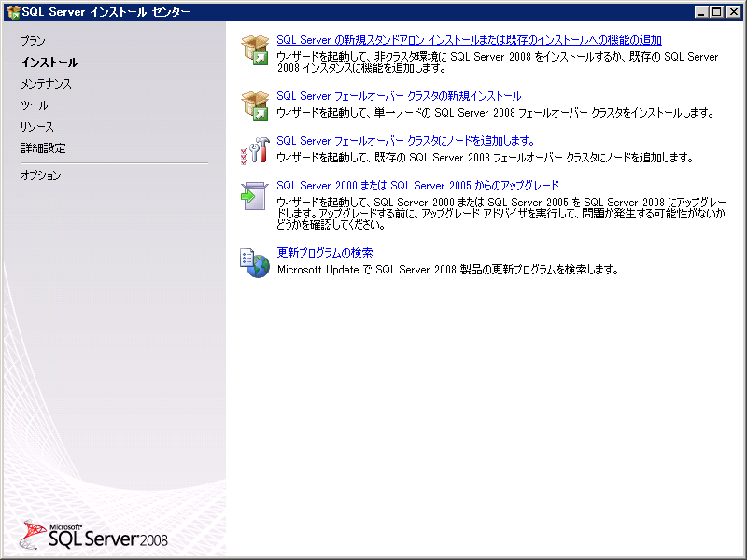Open SQL Server フェールオーバー クラスタの新規インストール link
Viewport: 747px width, 560px height.
[x=402, y=95]
